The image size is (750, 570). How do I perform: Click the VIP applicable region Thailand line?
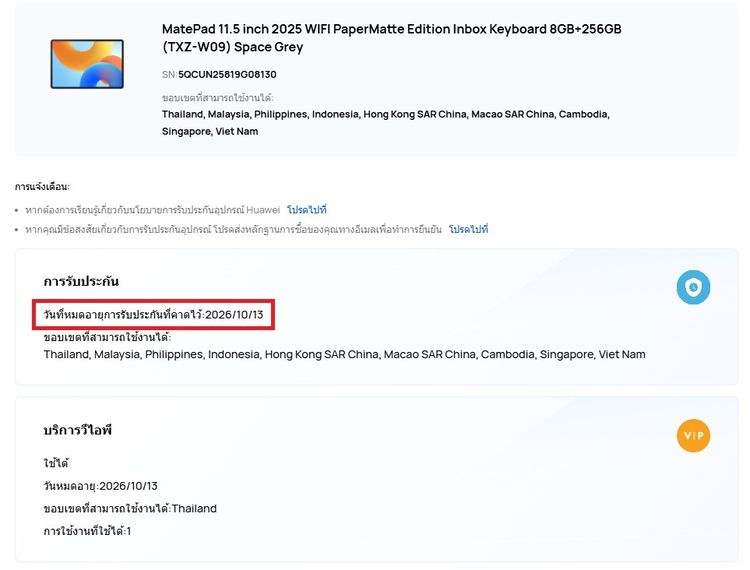coord(130,508)
